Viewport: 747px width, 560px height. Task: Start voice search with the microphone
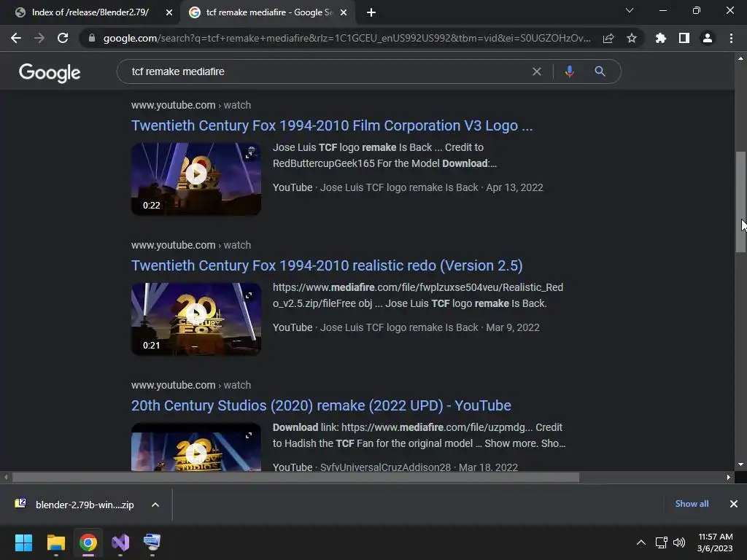[x=569, y=71]
